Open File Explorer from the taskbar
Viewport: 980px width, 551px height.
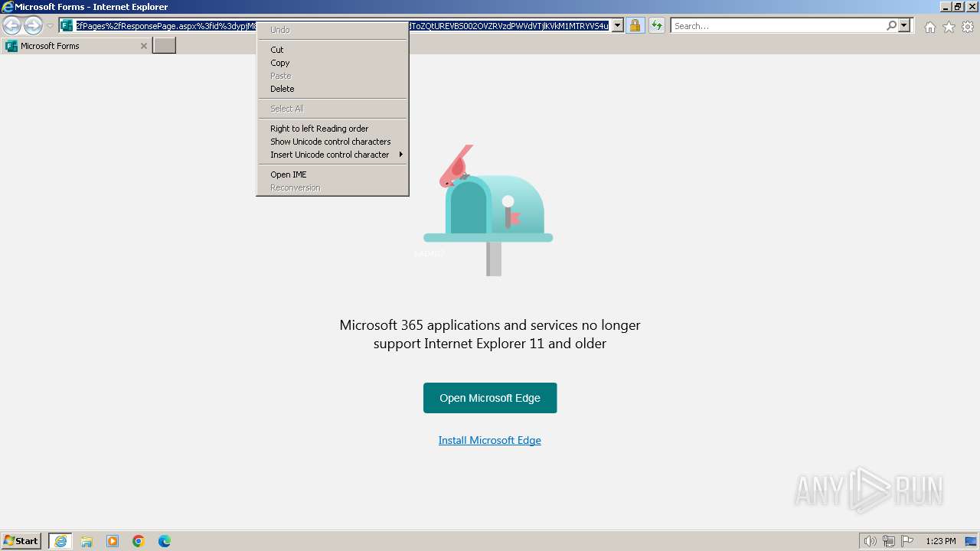tap(87, 541)
